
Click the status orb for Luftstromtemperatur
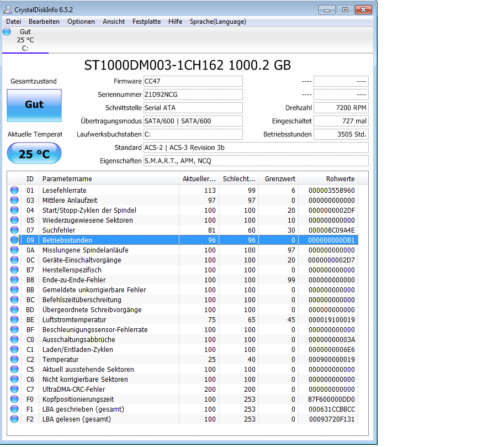[14, 319]
